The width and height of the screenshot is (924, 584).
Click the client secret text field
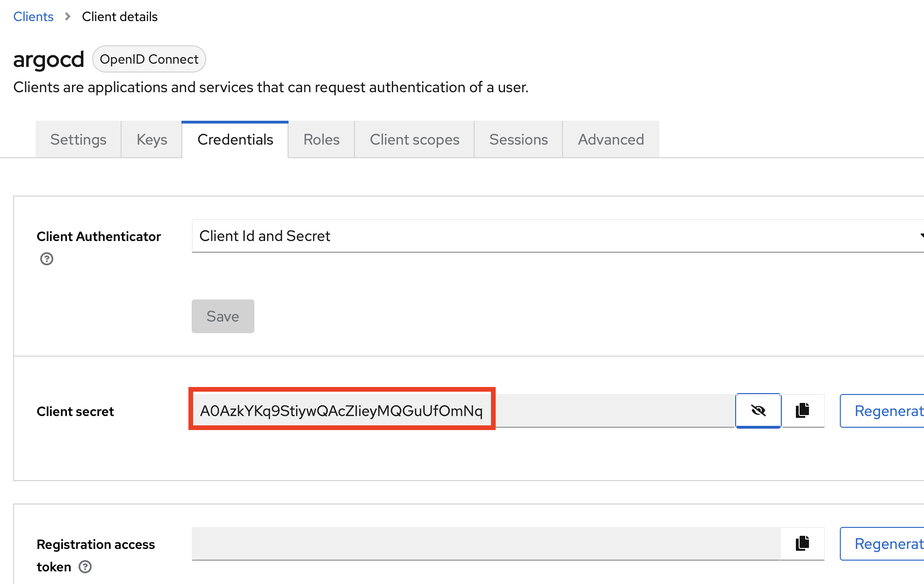[x=463, y=410]
